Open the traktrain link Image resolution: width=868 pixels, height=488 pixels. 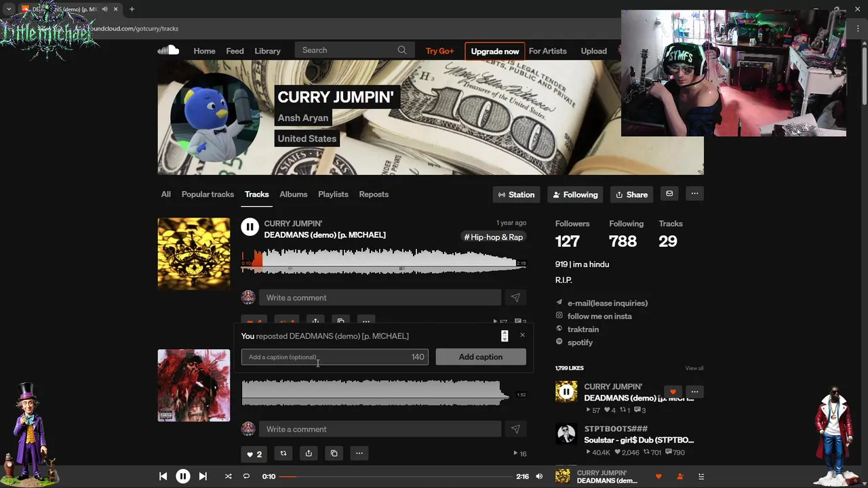(x=583, y=329)
